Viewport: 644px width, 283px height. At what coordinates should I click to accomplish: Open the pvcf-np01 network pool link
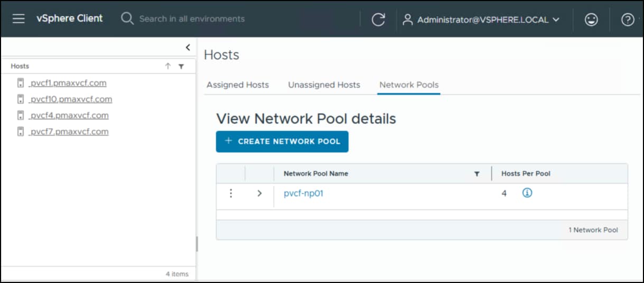point(303,194)
